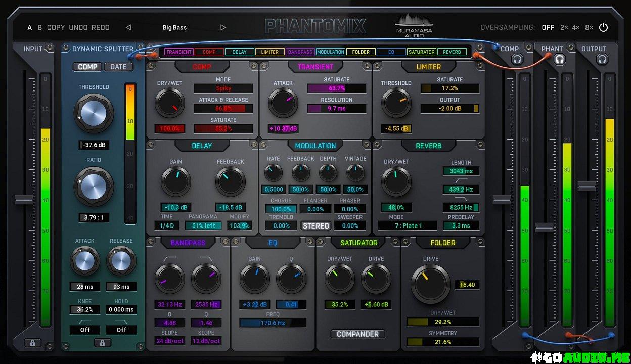Select the FOLDER module in chain

click(x=361, y=52)
